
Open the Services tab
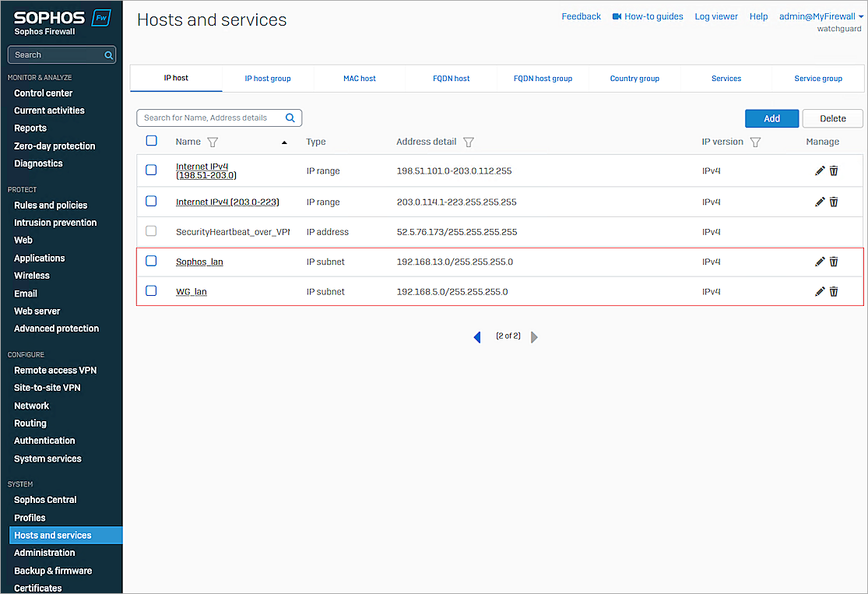pos(726,78)
